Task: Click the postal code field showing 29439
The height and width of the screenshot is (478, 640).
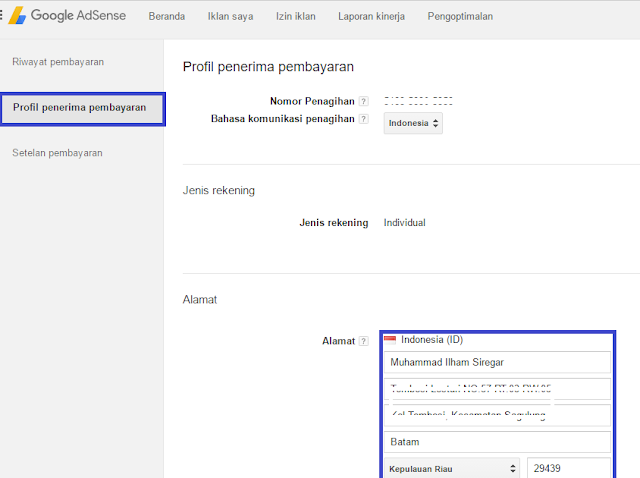Action: click(x=568, y=467)
